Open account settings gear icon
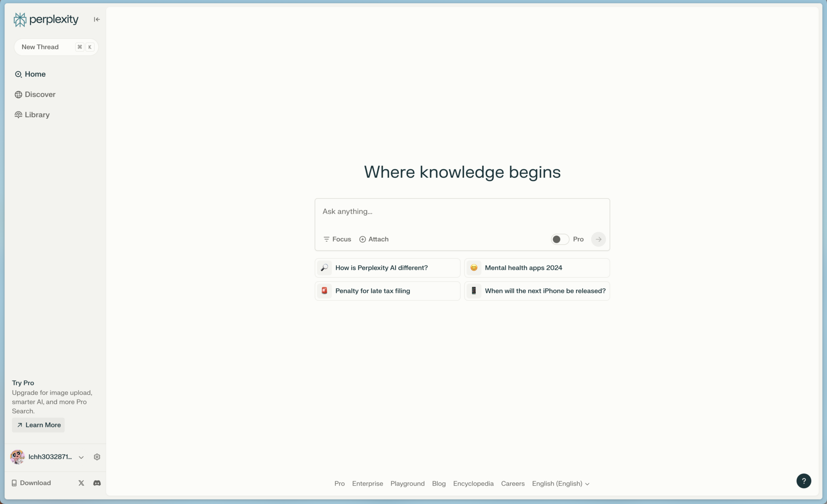Image resolution: width=827 pixels, height=504 pixels. [97, 457]
